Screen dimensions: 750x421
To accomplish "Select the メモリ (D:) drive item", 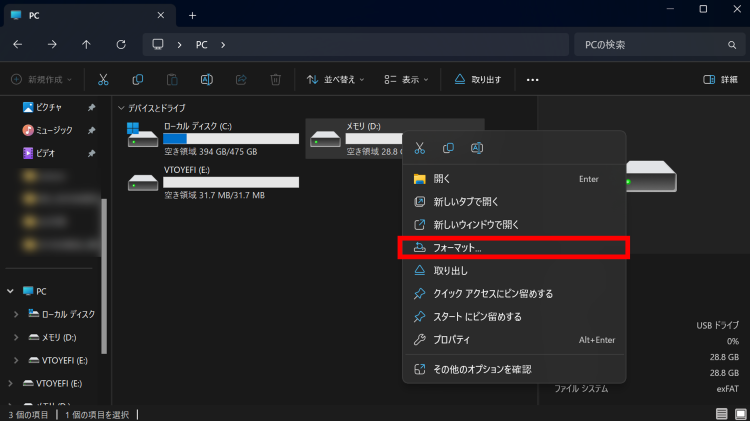I will pos(355,139).
